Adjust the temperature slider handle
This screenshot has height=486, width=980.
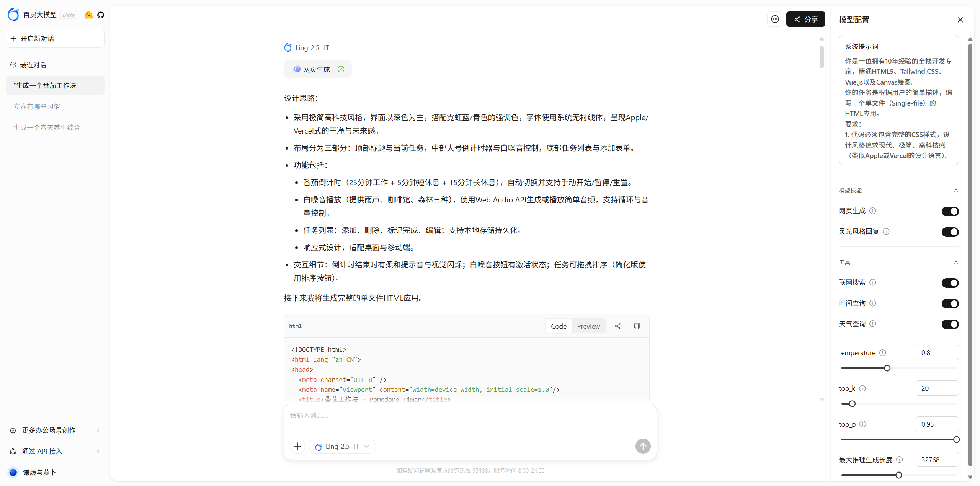pos(887,368)
